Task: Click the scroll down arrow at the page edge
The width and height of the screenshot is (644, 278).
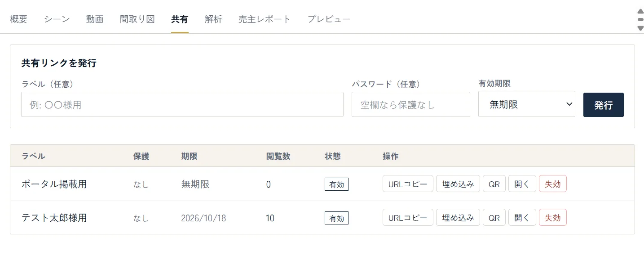Action: [x=641, y=28]
